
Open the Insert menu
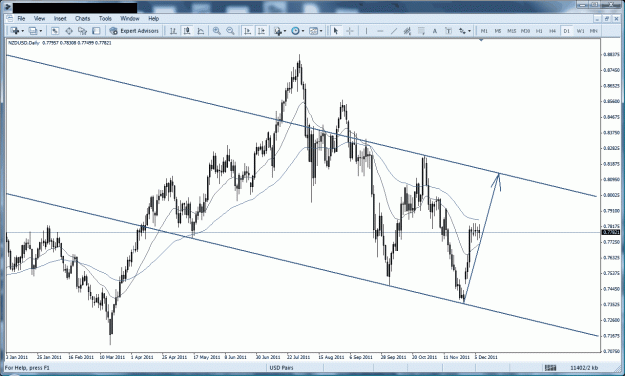(x=60, y=18)
